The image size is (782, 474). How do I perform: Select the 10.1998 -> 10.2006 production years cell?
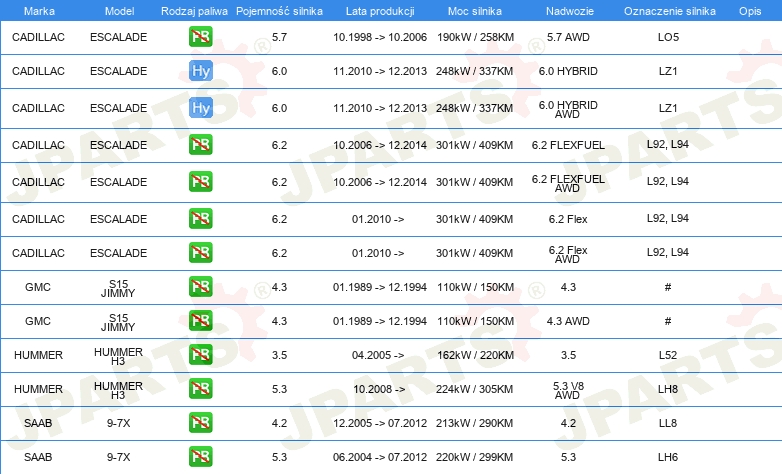(380, 37)
